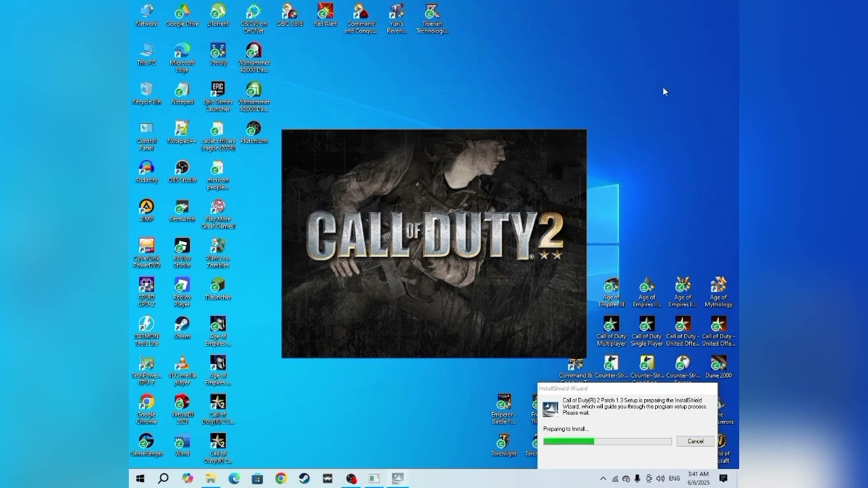Open the Network desktop icon
This screenshot has width=868, height=488.
click(146, 16)
